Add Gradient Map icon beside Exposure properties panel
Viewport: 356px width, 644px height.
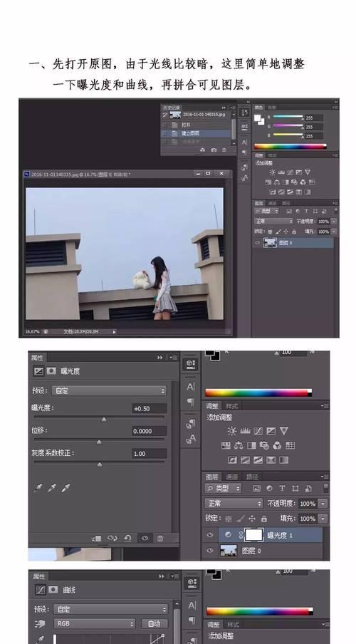pos(284,460)
